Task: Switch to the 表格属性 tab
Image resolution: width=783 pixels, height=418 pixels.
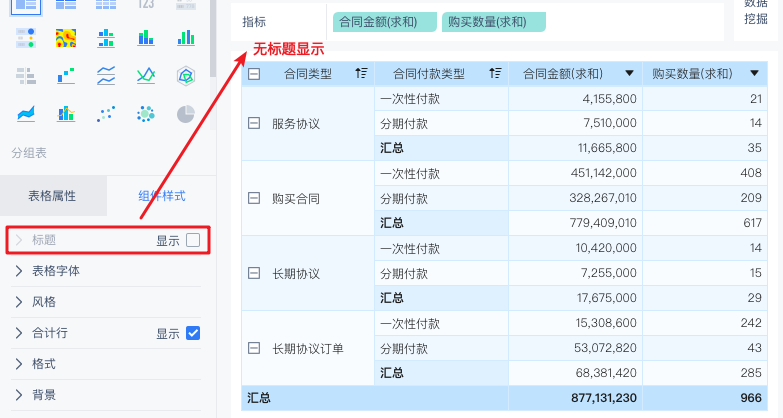Action: click(x=52, y=196)
